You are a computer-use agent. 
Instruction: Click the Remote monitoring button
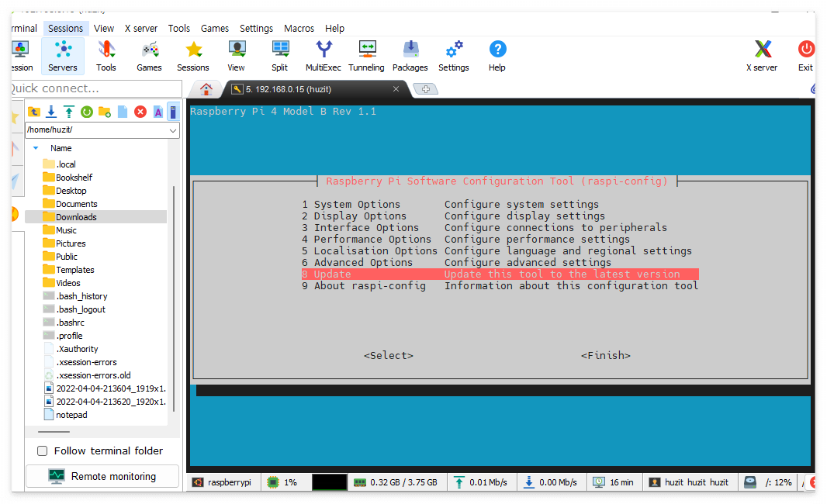(x=102, y=476)
